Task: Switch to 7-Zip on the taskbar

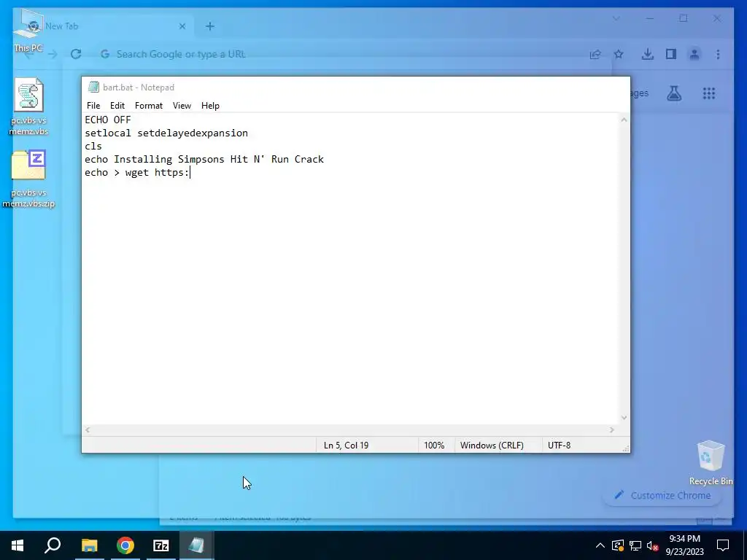Action: pos(161,545)
